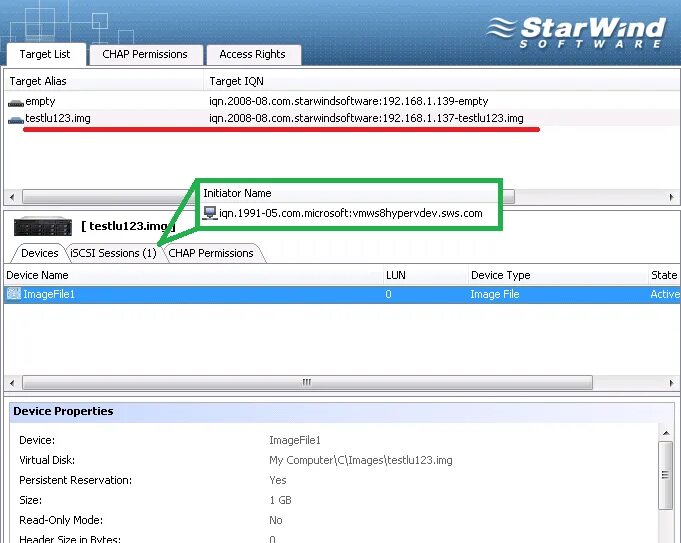Click right arrow of device list scrollbar
This screenshot has width=681, height=543.
pyautogui.click(x=671, y=383)
